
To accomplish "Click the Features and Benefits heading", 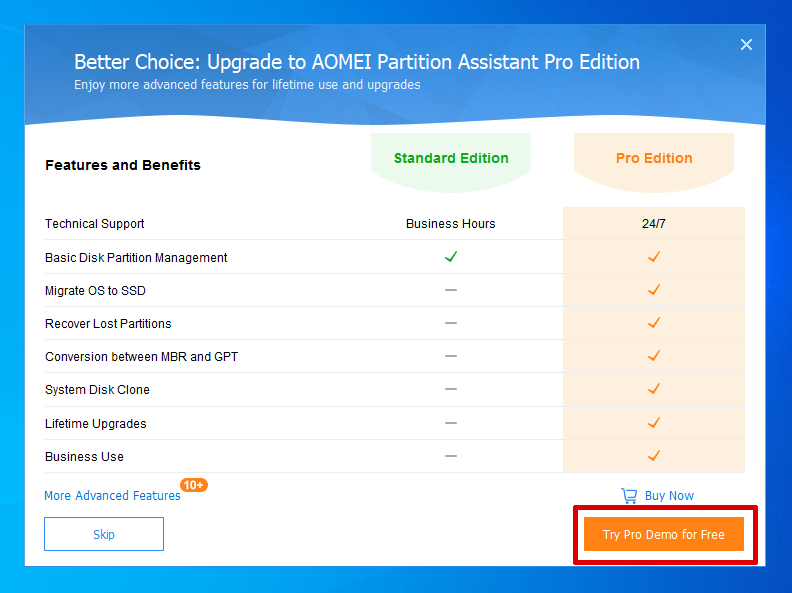I will 123,165.
